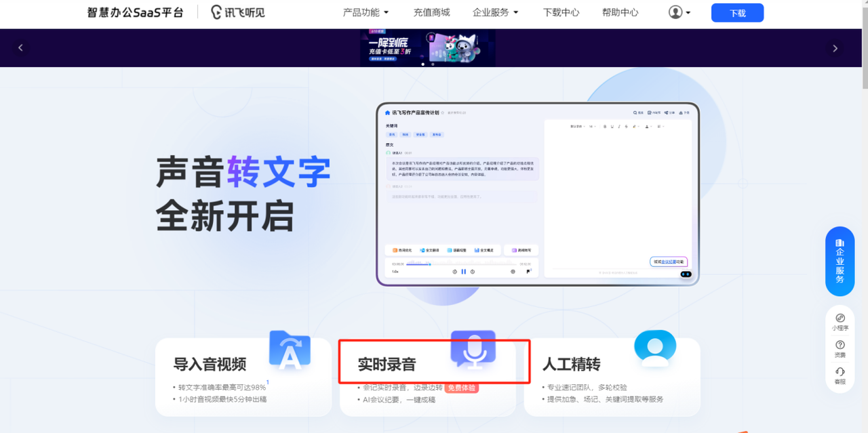
Task: Click the 免费体验 badge
Action: (462, 388)
